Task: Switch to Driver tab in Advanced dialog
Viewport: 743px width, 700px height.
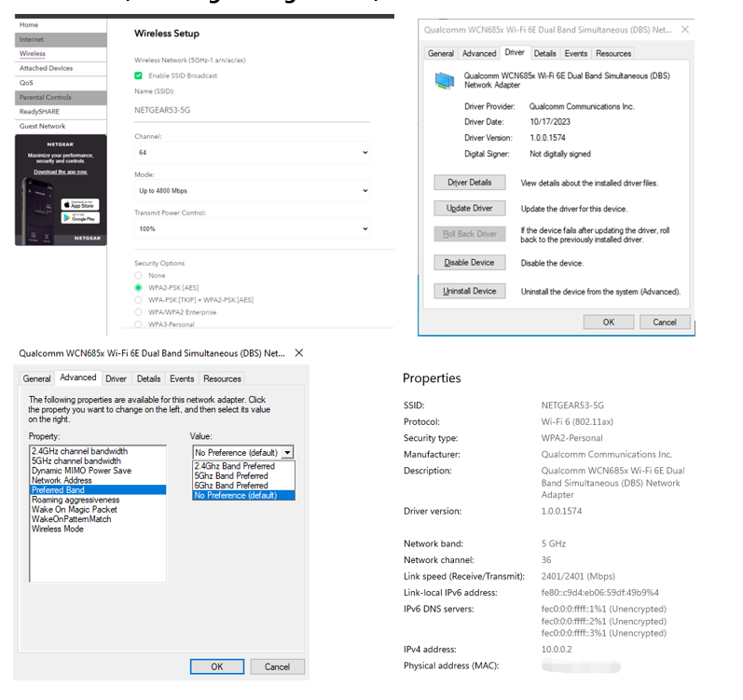Action: tap(117, 378)
